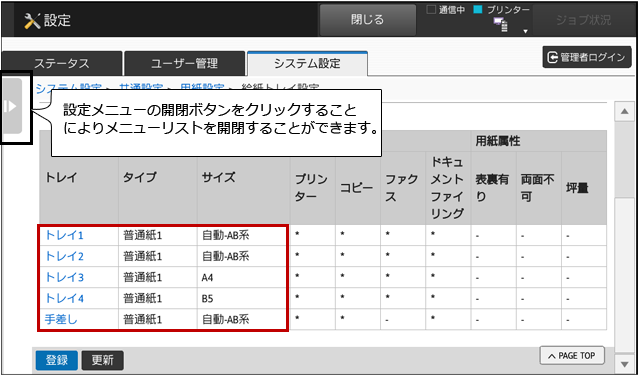Open the トレイ3 link
The image size is (640, 376).
tap(64, 278)
